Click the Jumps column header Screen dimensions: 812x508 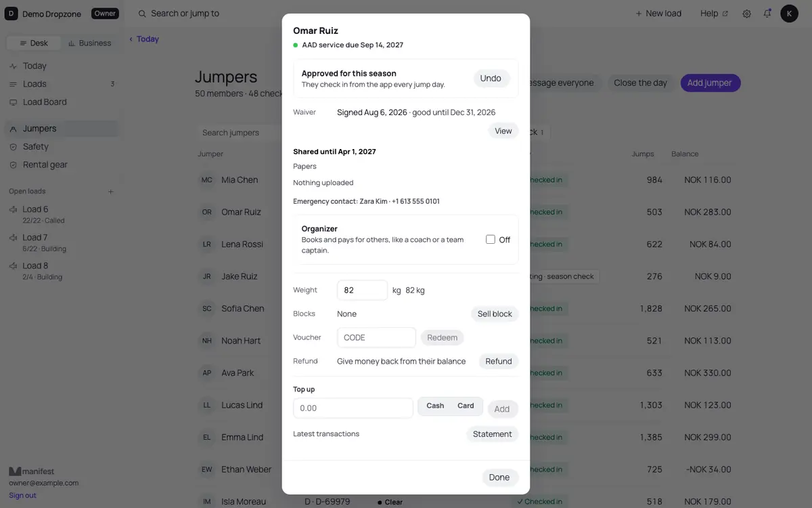pos(643,154)
